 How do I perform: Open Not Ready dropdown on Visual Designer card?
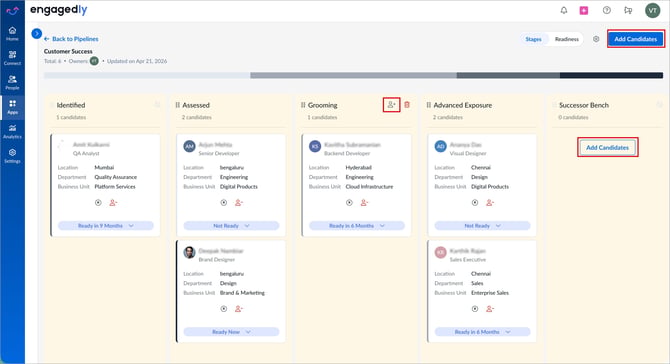click(482, 226)
